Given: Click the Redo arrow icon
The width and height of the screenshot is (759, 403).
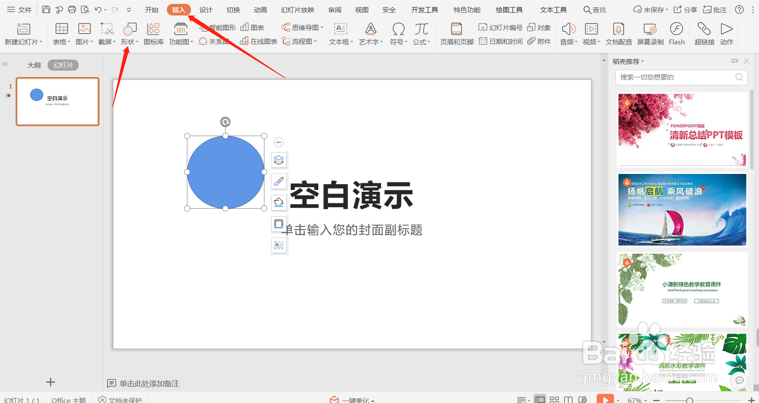Looking at the screenshot, I should pyautogui.click(x=115, y=10).
